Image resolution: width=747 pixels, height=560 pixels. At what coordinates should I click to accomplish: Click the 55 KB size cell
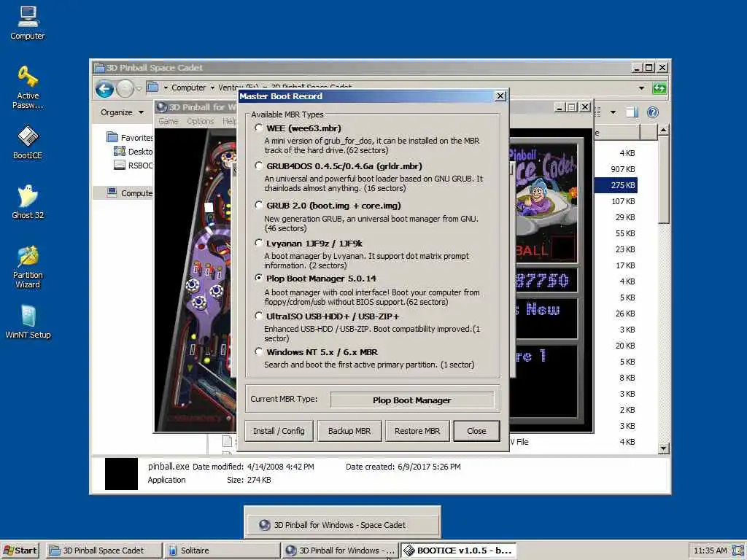coord(625,233)
